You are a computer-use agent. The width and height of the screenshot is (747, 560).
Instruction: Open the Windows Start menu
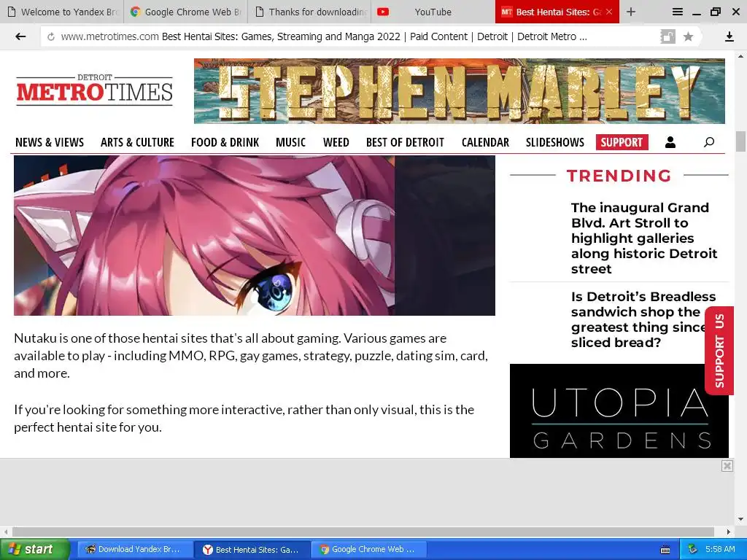pyautogui.click(x=35, y=550)
